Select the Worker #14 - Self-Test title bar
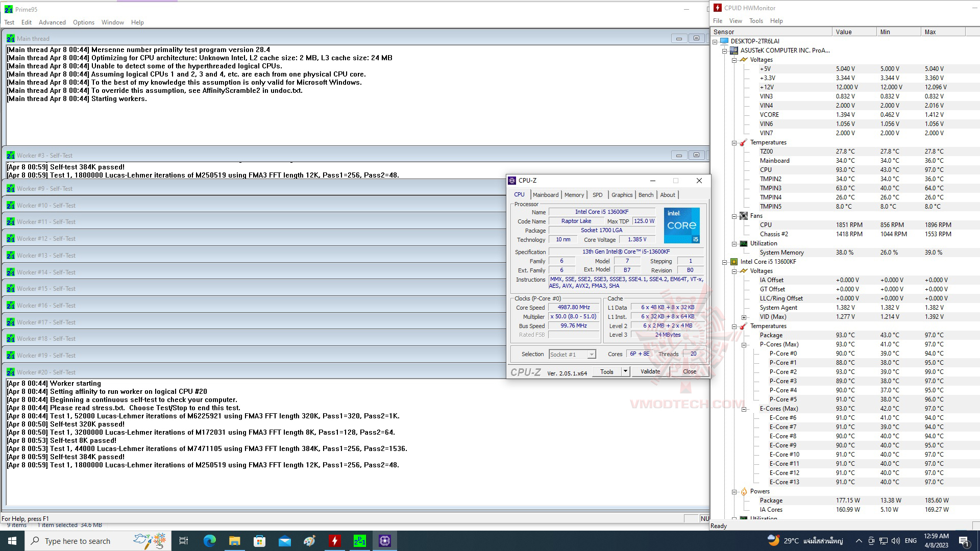The image size is (980, 551). pos(254,272)
